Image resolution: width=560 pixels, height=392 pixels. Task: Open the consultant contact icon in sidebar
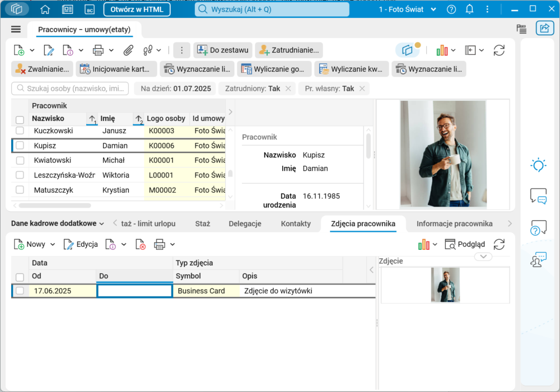[538, 259]
